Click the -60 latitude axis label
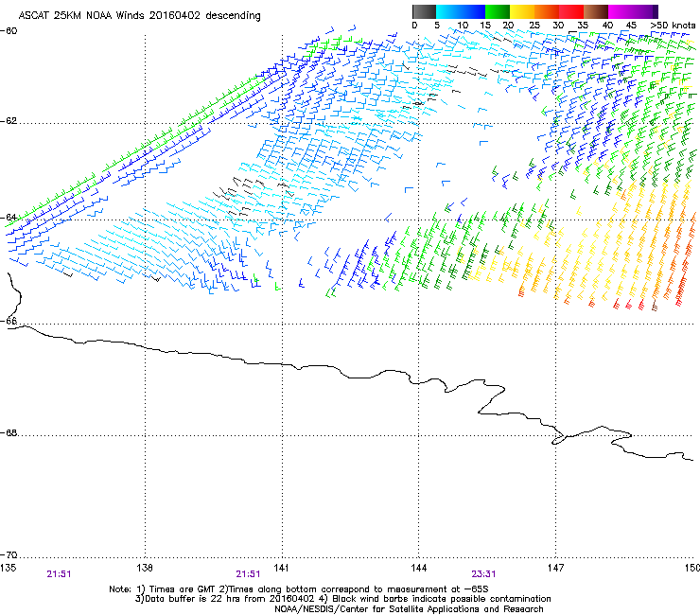 (x=9, y=31)
